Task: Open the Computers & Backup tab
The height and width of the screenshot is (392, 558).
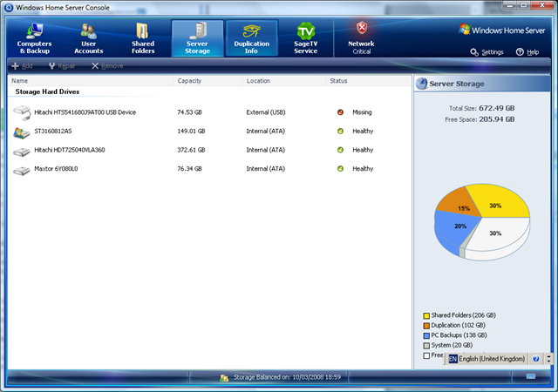Action: click(x=35, y=40)
